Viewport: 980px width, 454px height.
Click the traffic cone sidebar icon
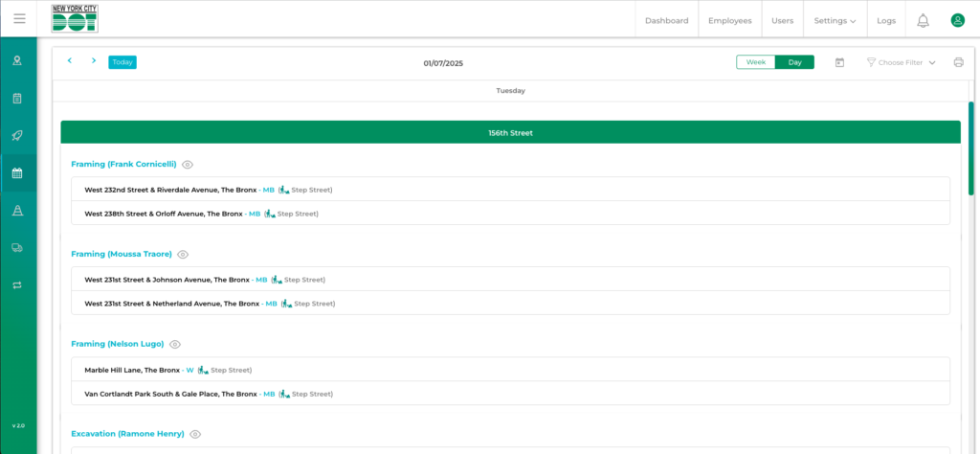coord(17,211)
